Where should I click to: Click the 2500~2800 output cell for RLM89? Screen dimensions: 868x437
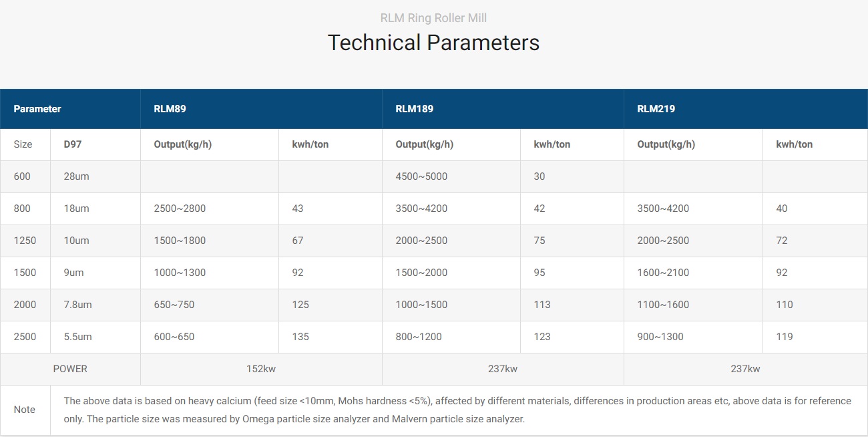(x=210, y=208)
